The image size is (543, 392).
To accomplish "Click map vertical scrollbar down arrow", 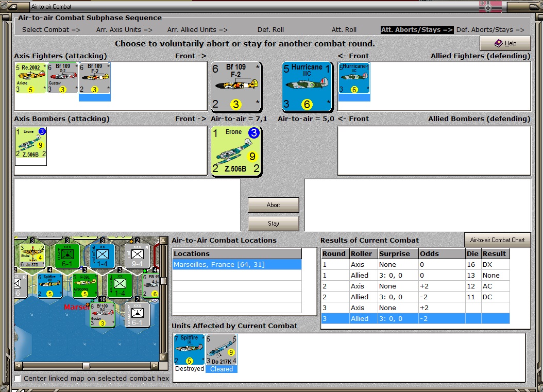I will [163, 357].
